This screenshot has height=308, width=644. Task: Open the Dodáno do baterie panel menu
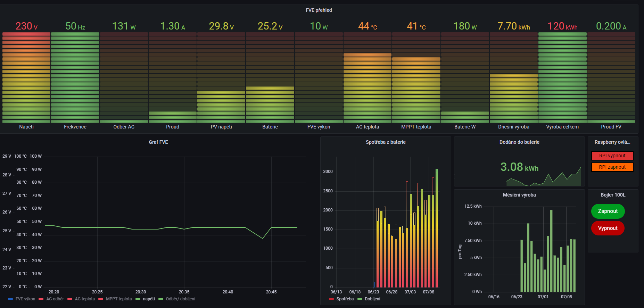[519, 142]
